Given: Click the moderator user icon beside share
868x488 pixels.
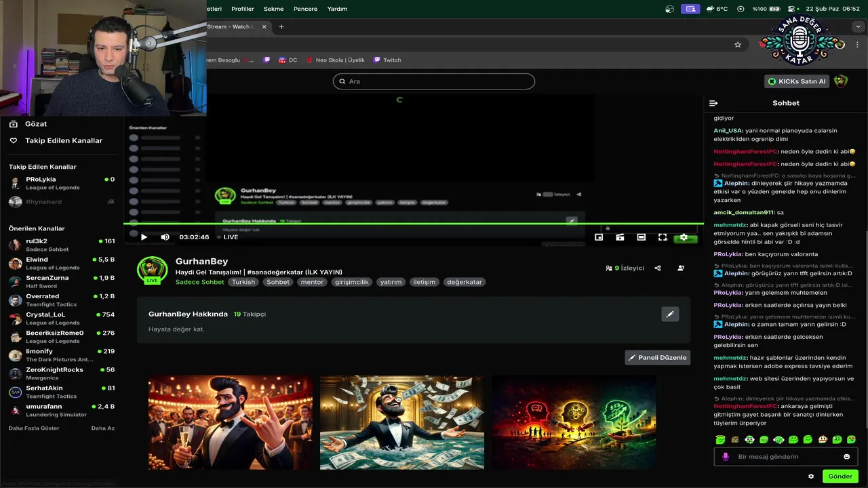Looking at the screenshot, I should 681,268.
